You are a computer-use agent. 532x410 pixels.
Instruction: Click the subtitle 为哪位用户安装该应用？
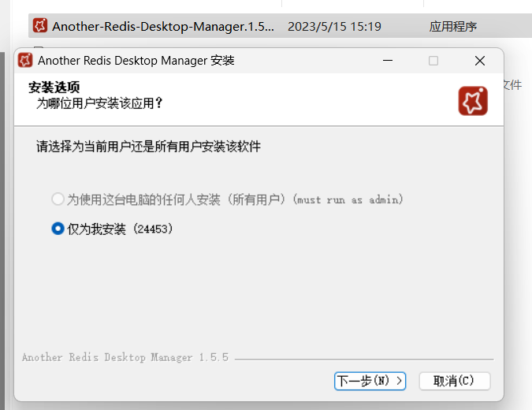click(x=99, y=103)
